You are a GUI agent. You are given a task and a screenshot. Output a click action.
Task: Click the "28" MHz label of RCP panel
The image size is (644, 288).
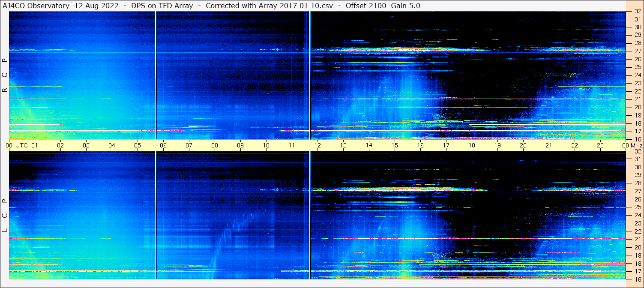(638, 43)
